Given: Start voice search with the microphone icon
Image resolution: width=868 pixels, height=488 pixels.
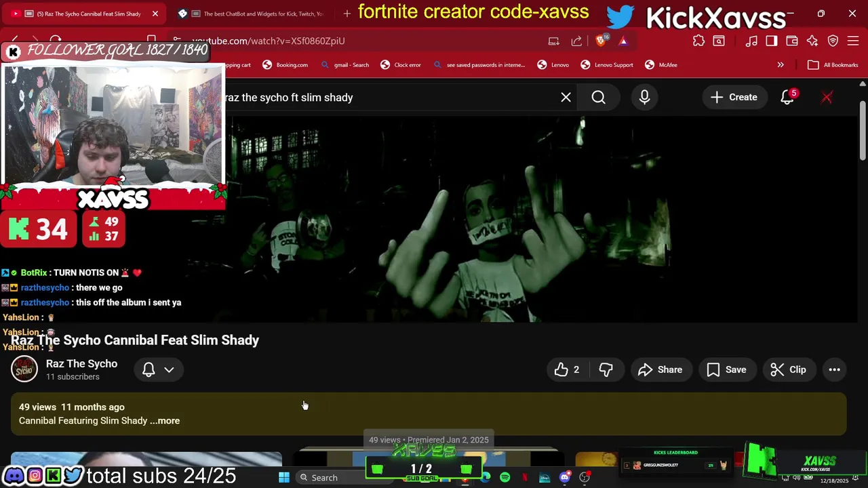Looking at the screenshot, I should click(644, 97).
